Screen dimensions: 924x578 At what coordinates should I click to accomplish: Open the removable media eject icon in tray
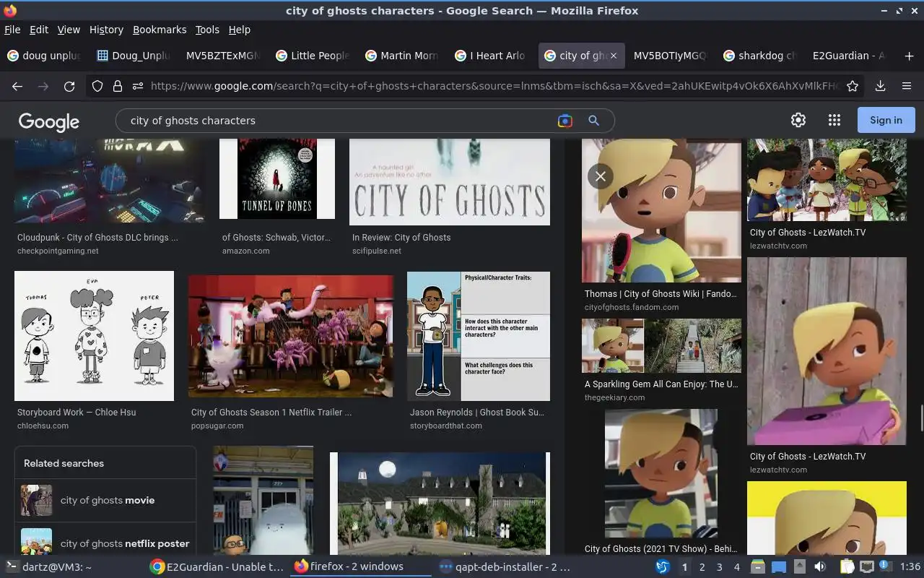coord(800,567)
